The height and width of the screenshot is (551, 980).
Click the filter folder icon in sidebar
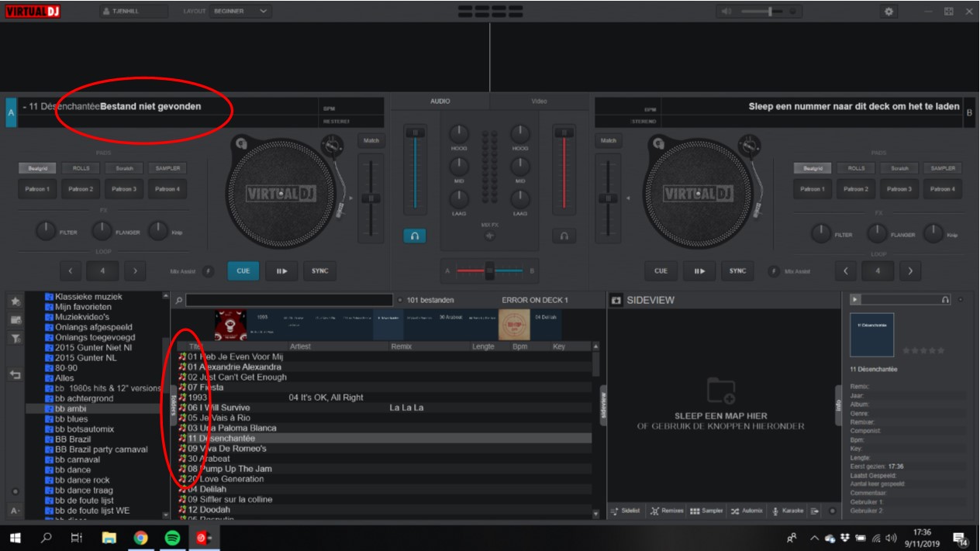tap(16, 339)
